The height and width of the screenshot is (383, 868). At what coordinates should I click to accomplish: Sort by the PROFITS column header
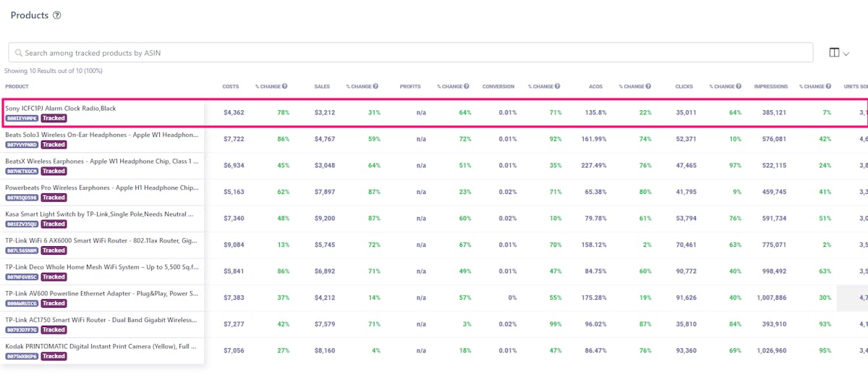[410, 87]
